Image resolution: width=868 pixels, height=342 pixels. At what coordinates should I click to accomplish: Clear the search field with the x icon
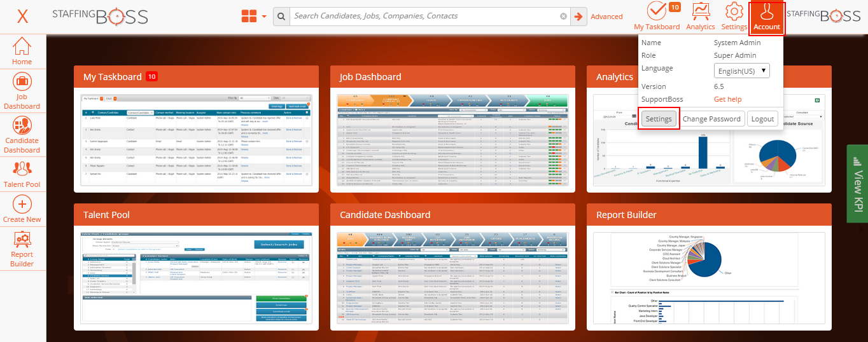coord(563,17)
